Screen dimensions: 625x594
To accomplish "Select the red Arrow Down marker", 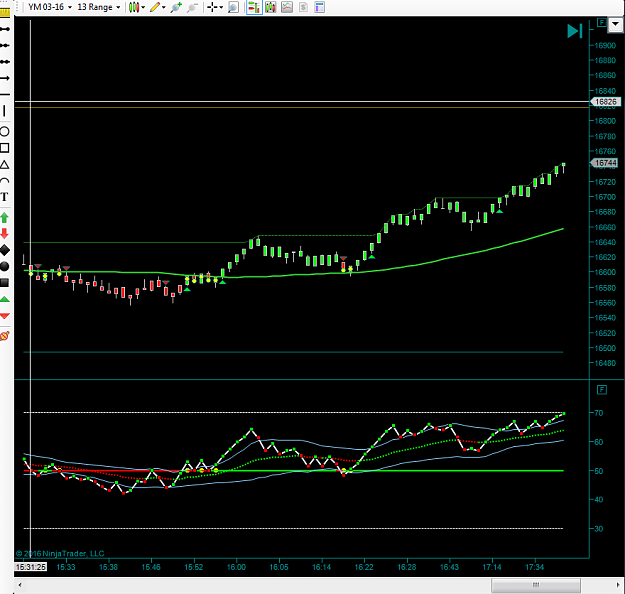I will pos(5,234).
